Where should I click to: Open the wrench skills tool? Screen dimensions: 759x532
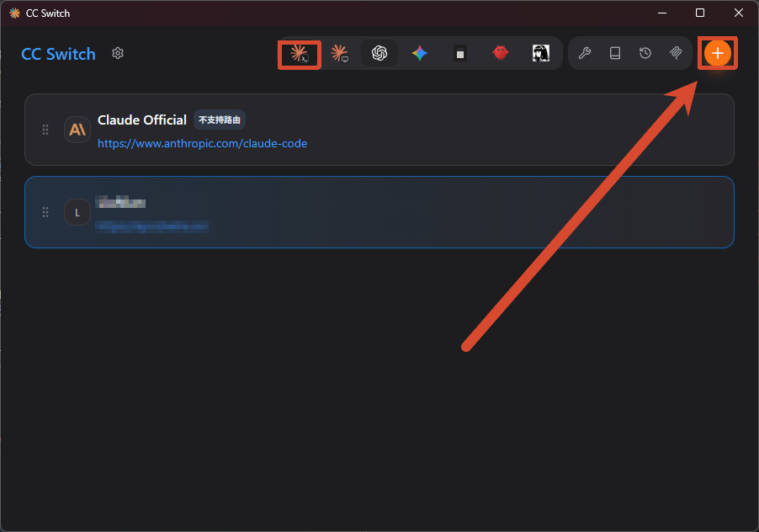[585, 53]
